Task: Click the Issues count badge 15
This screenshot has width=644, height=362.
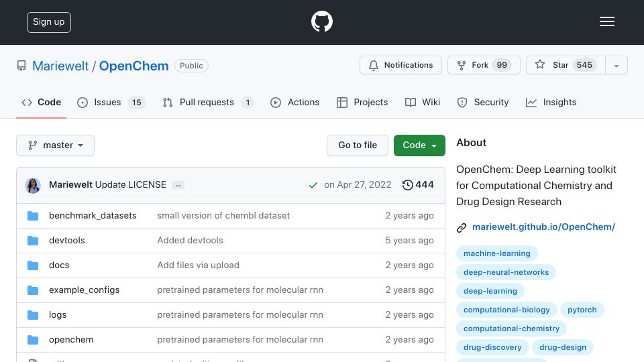Action: (136, 102)
